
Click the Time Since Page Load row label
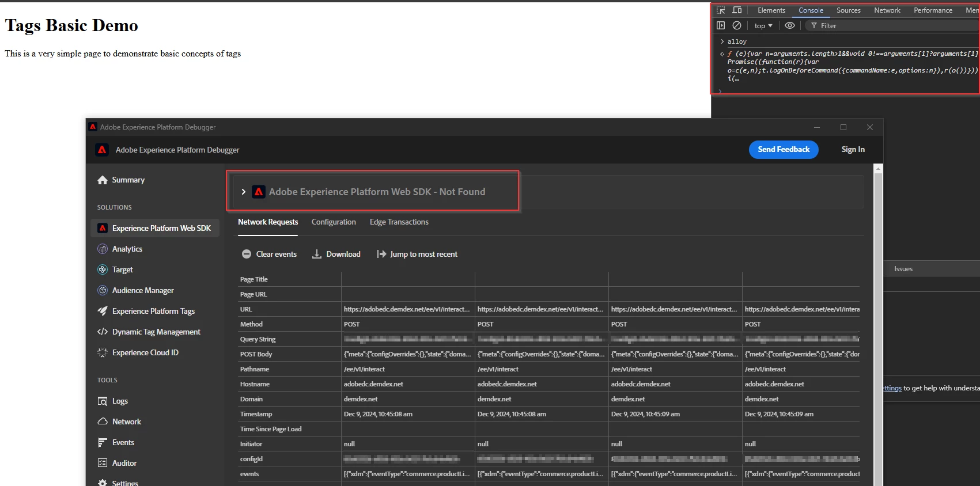[271, 429]
